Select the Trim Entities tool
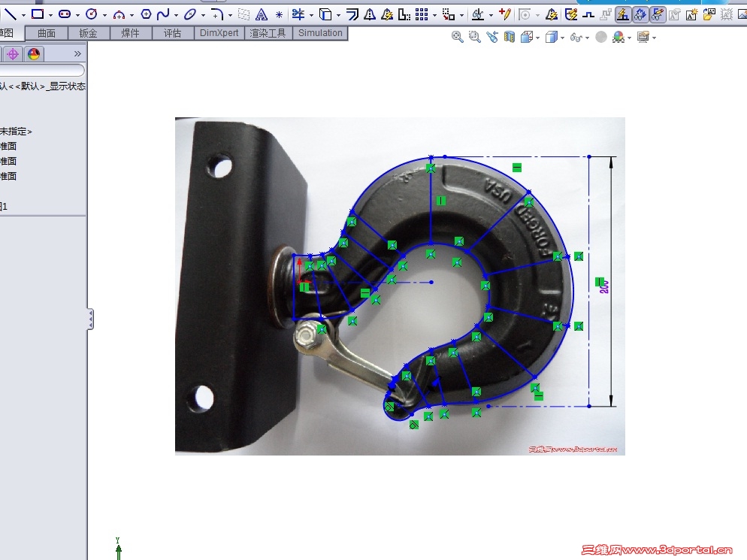This screenshot has width=747, height=560. pos(298,14)
